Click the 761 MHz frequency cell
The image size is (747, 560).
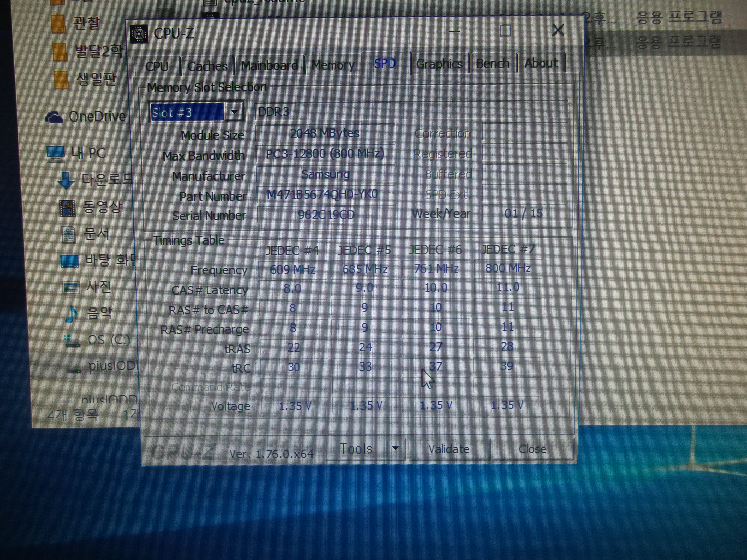point(436,269)
